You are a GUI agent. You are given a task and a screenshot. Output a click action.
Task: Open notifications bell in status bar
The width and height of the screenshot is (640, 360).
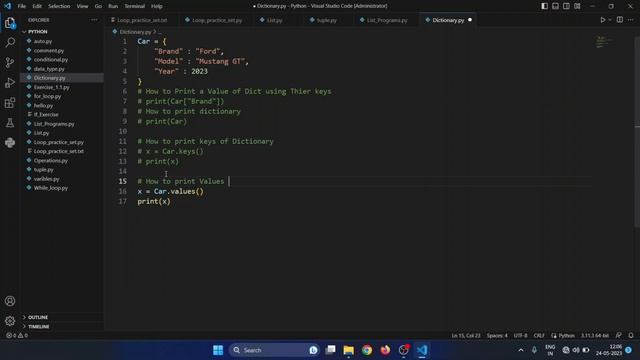pos(631,336)
